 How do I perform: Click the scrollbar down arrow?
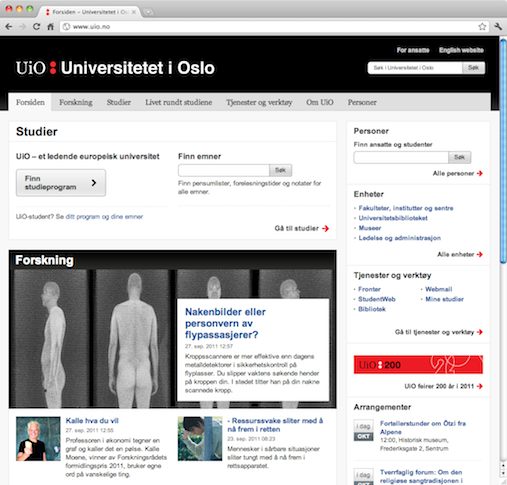[503, 473]
